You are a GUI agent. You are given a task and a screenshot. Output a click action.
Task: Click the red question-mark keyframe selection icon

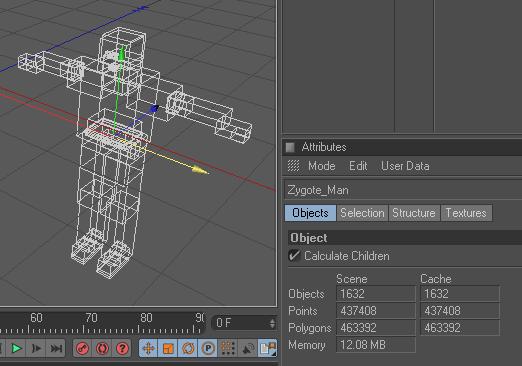tap(122, 348)
